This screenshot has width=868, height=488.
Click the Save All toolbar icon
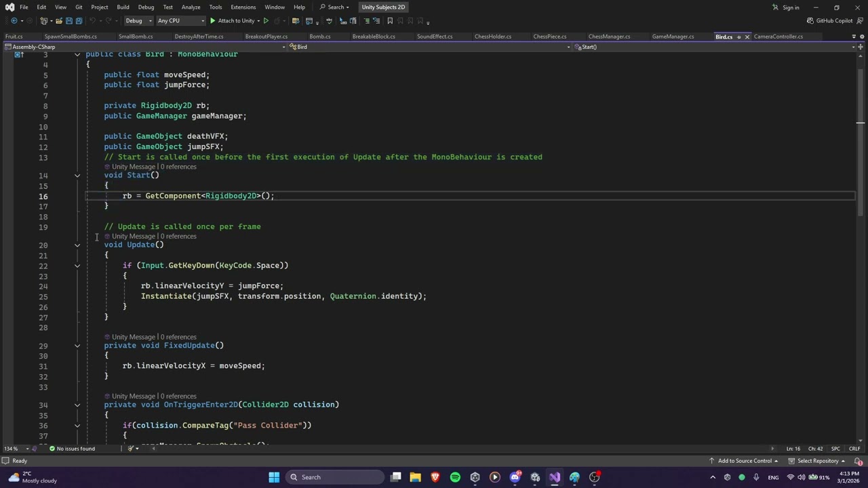pyautogui.click(x=79, y=20)
